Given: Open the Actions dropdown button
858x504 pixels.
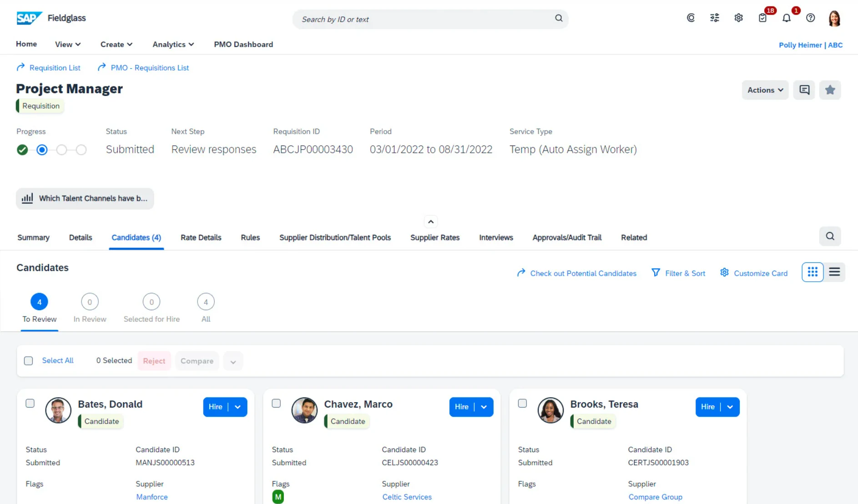Looking at the screenshot, I should click(x=765, y=90).
